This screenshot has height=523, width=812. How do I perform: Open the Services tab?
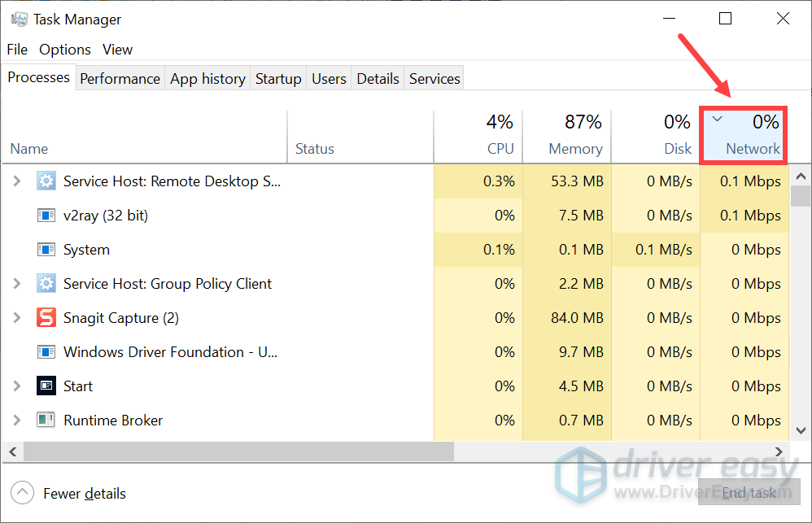[434, 79]
